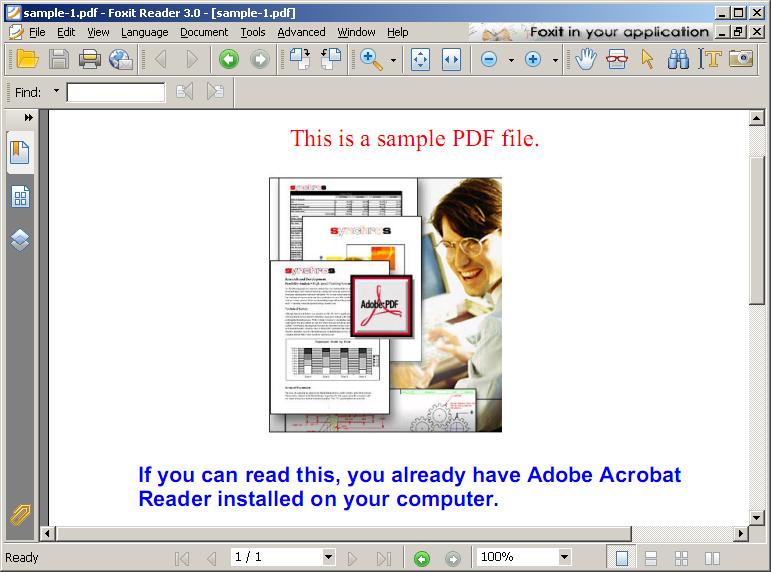
Task: Print the document via printer icon
Action: pyautogui.click(x=89, y=59)
